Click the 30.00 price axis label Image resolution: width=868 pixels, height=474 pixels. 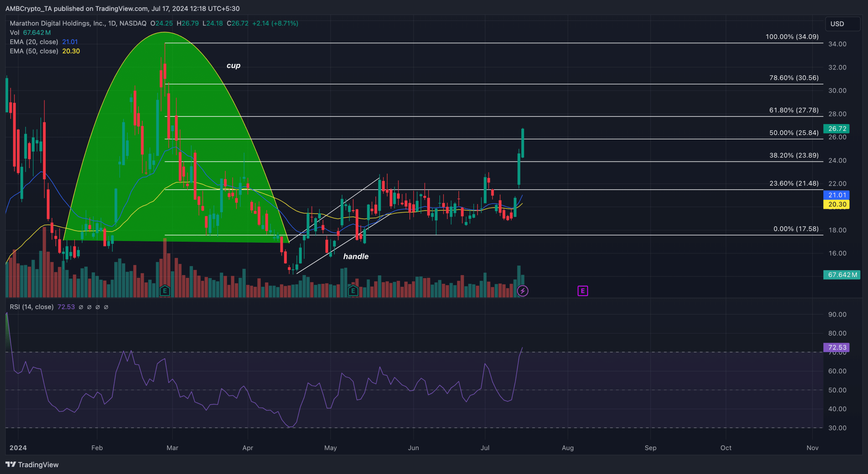click(x=837, y=91)
